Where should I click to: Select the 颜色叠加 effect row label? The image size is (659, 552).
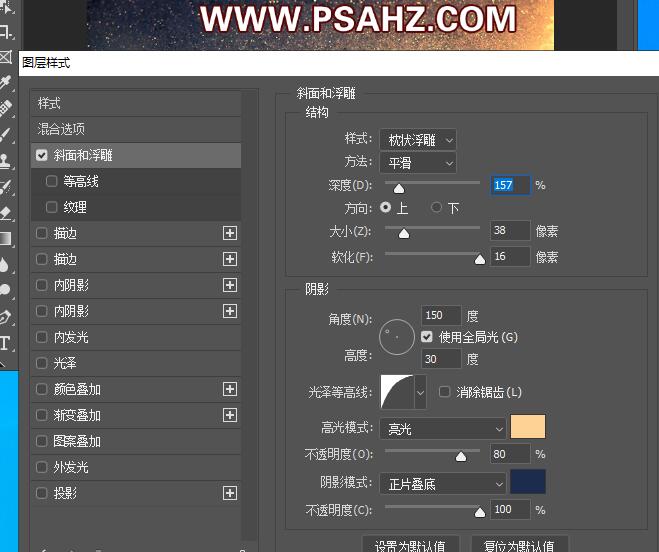(77, 389)
